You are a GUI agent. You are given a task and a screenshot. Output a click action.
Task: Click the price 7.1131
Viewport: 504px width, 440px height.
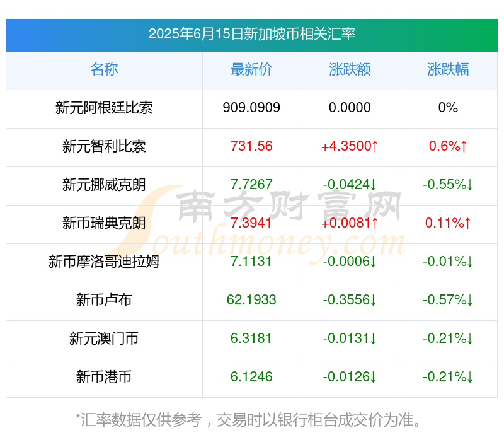pos(251,261)
